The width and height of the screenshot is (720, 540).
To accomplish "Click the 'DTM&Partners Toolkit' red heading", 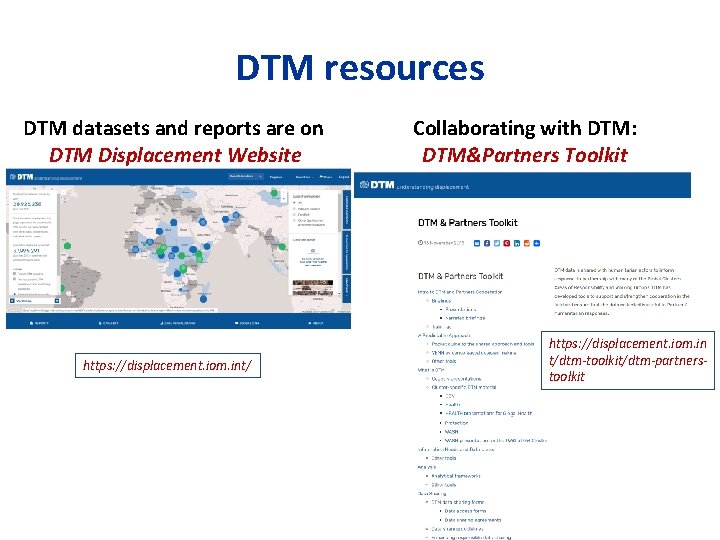I will (x=524, y=155).
